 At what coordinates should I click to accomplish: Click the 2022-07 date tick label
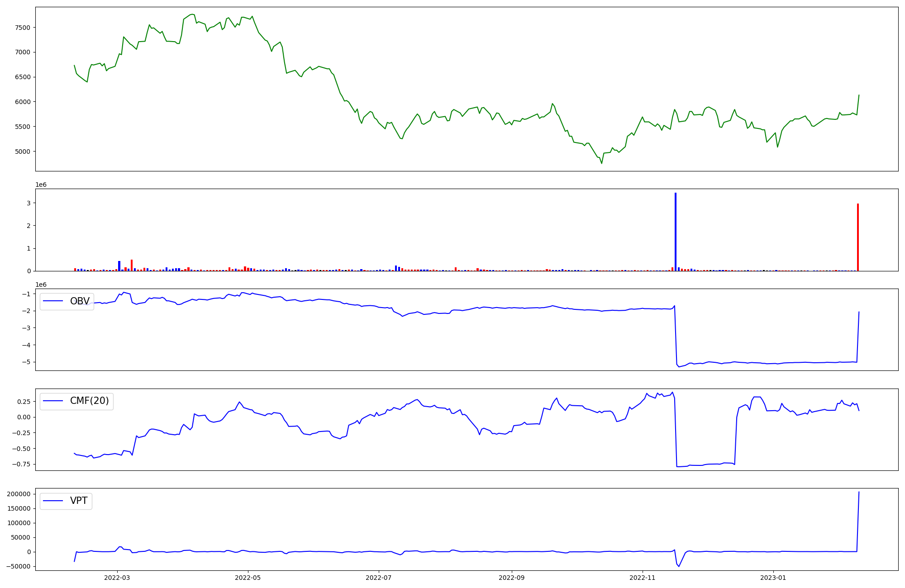378,578
